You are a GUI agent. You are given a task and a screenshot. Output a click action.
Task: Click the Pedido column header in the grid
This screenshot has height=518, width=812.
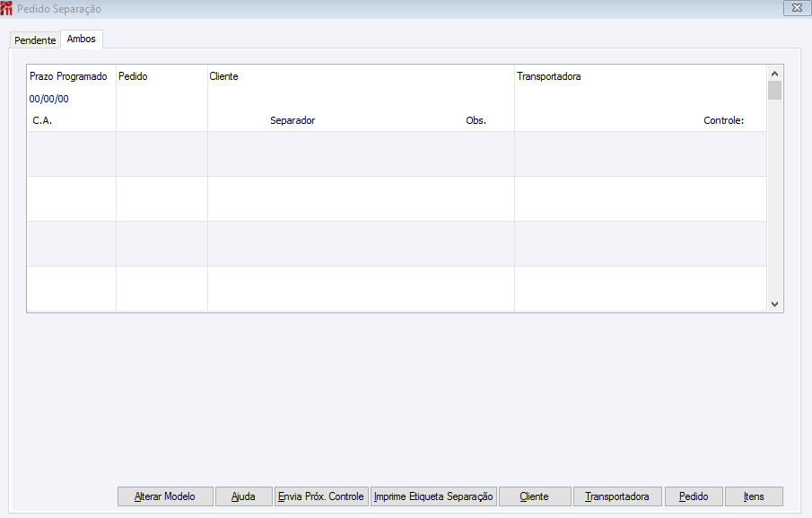(x=133, y=76)
